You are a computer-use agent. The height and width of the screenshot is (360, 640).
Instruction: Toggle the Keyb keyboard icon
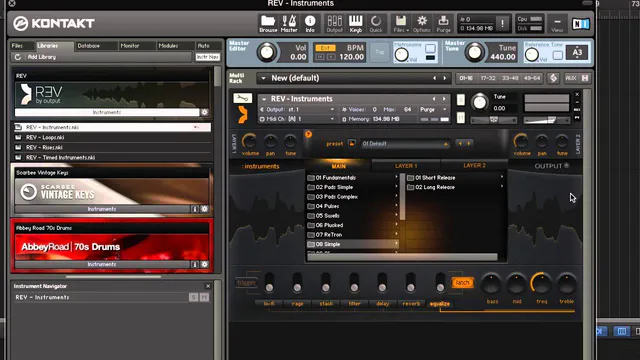tap(356, 24)
